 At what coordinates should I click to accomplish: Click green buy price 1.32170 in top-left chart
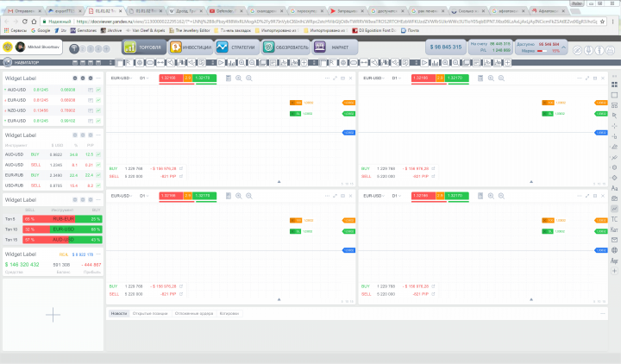coord(204,78)
